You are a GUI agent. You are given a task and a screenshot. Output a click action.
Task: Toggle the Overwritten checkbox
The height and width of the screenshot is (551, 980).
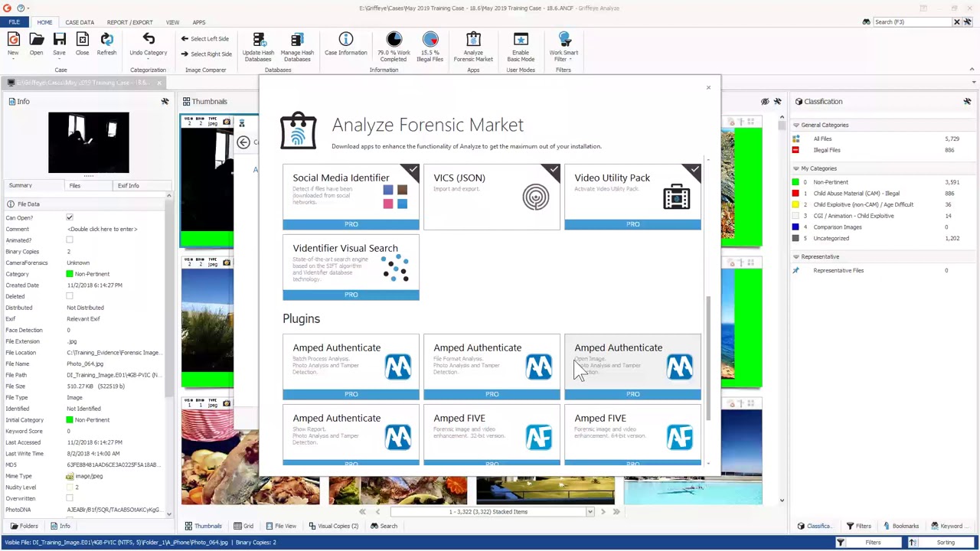coord(70,498)
